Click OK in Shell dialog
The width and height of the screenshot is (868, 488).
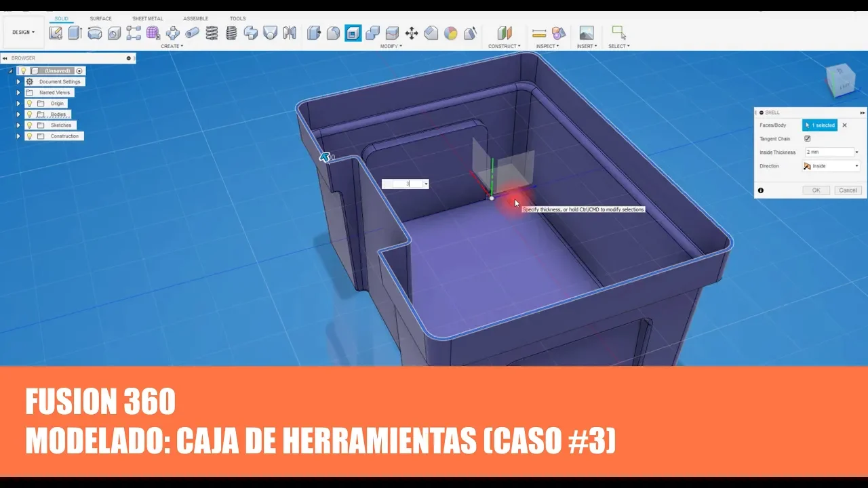(816, 190)
